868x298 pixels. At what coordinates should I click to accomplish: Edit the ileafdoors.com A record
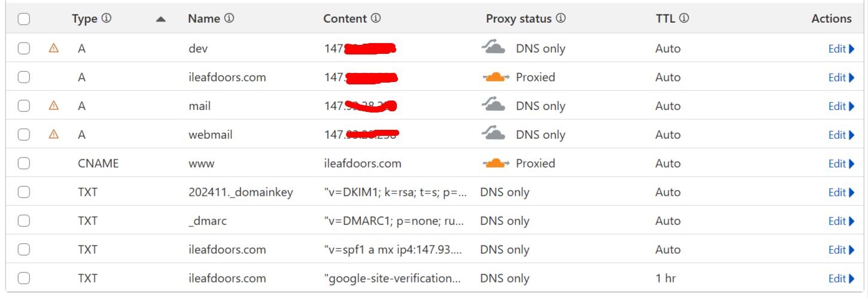click(841, 77)
